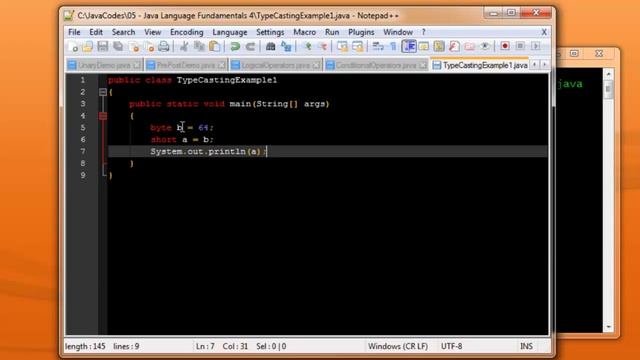Open Folder as Workspace toolbar icon
The height and width of the screenshot is (360, 640).
click(x=469, y=47)
